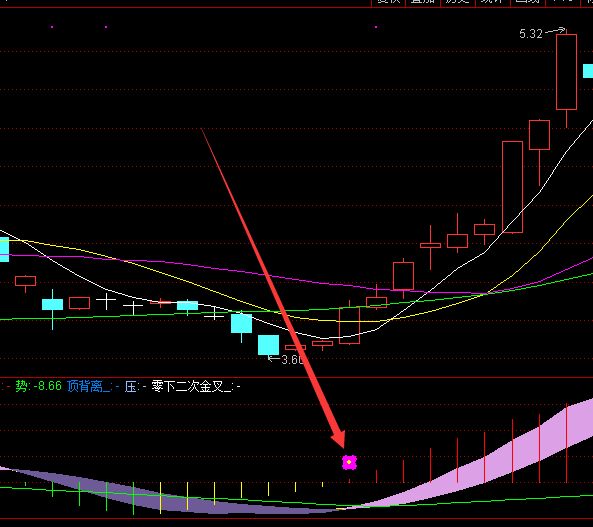Select the red arrow annotation line
The width and height of the screenshot is (593, 527).
[273, 288]
